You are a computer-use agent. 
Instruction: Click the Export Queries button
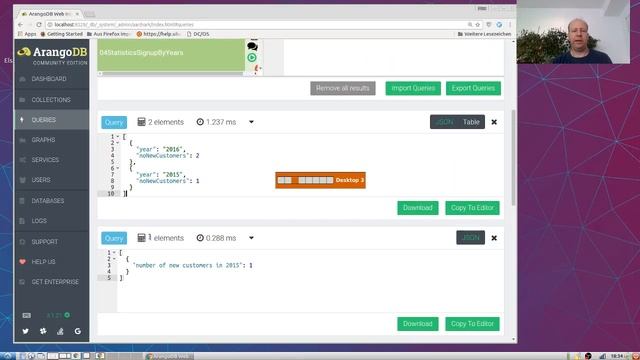[473, 88]
